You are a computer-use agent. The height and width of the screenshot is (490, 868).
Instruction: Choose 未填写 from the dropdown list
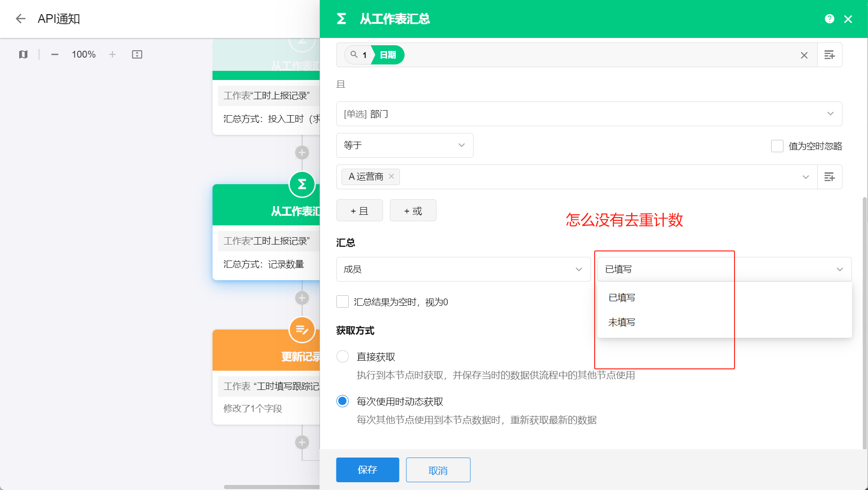(x=622, y=322)
